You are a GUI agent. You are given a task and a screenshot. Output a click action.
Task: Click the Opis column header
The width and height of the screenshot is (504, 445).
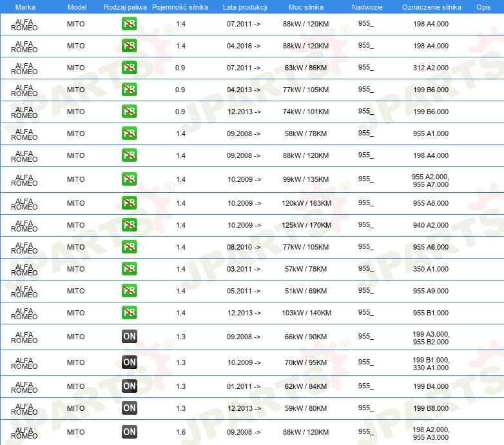click(483, 7)
